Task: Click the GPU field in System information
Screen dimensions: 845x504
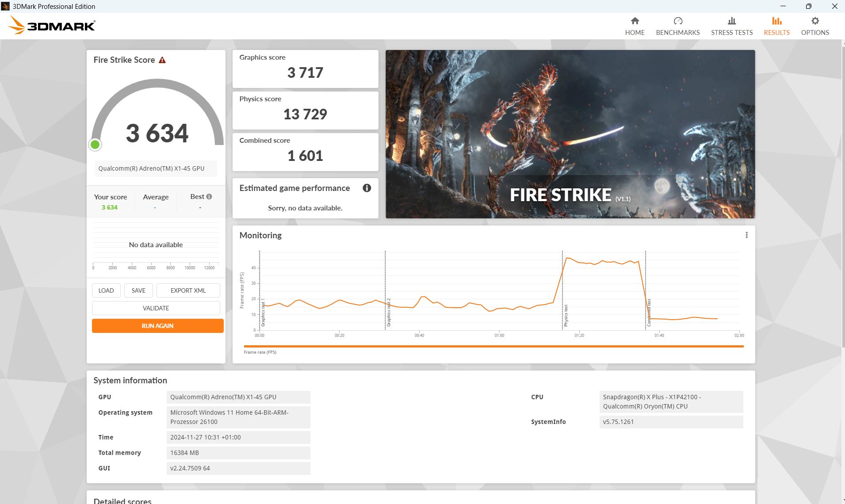Action: 238,397
